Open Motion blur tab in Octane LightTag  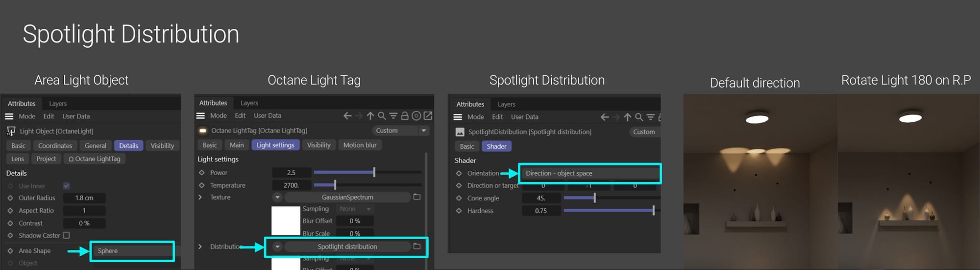click(x=360, y=145)
